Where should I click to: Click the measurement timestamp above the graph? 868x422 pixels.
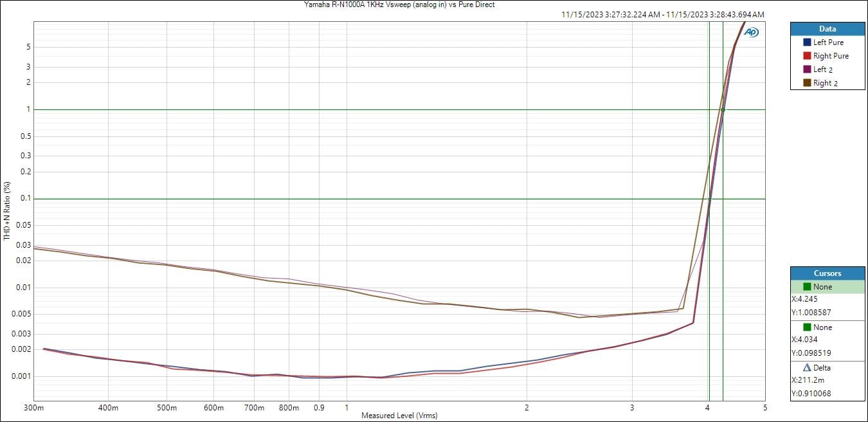point(662,15)
